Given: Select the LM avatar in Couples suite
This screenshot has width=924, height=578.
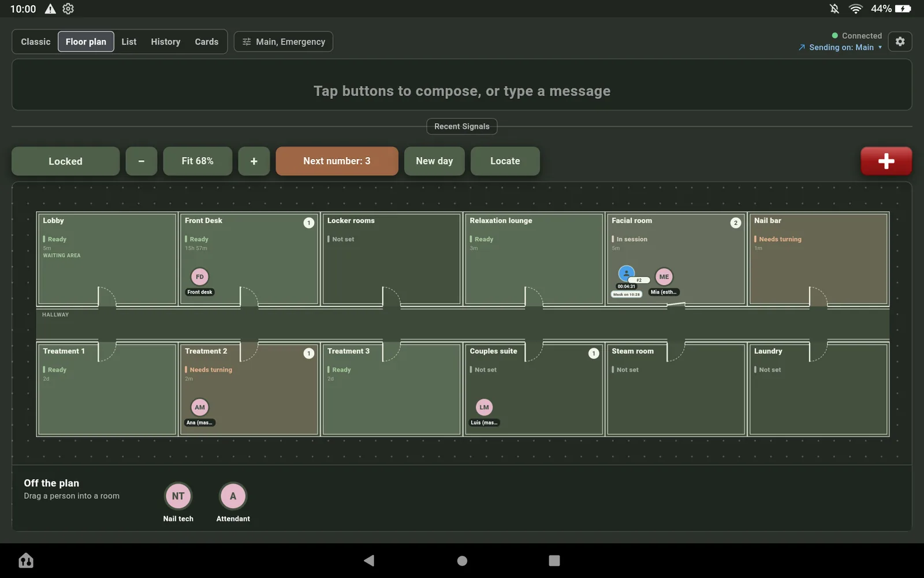Looking at the screenshot, I should click(484, 407).
